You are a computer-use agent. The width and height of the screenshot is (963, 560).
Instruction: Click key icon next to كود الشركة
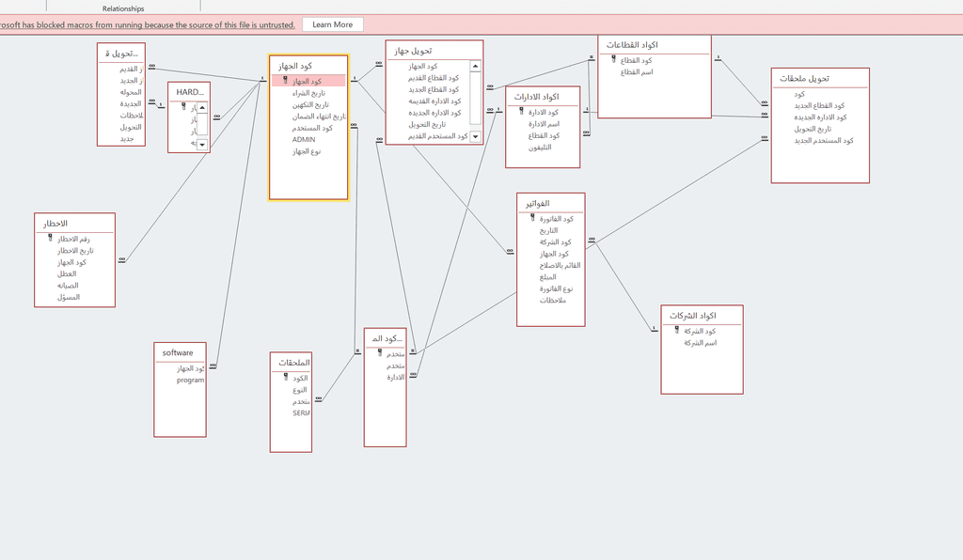point(677,330)
